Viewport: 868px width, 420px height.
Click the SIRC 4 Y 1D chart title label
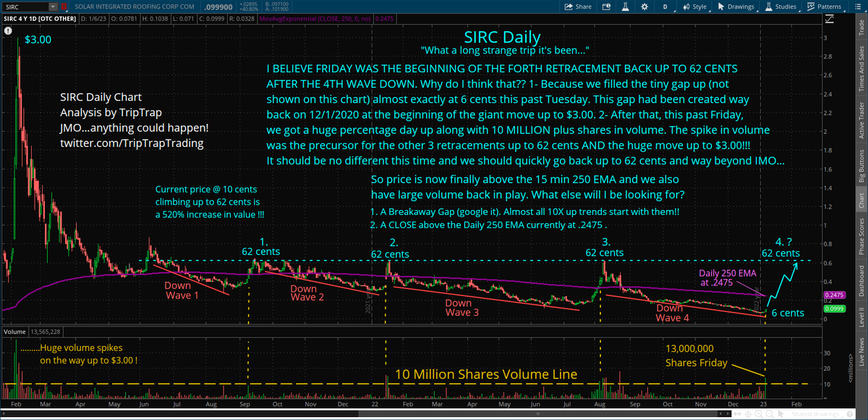40,19
